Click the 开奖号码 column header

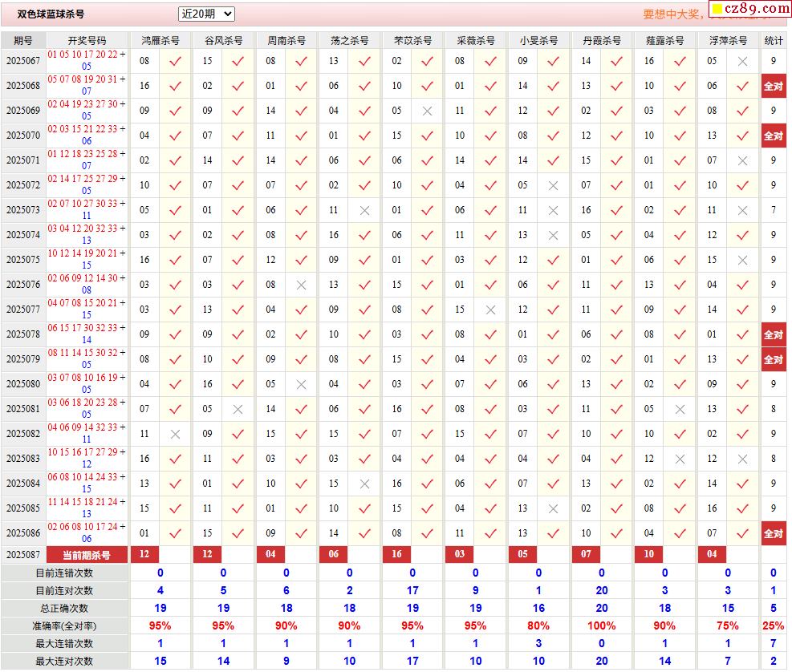pyautogui.click(x=87, y=40)
